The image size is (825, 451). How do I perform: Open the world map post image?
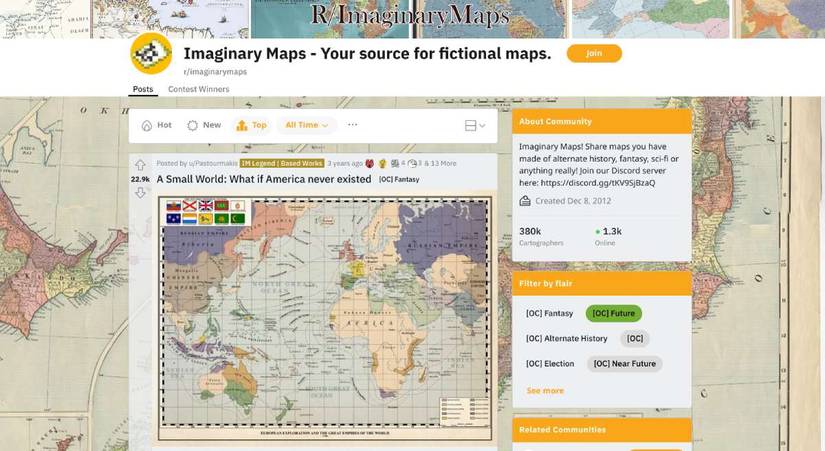tap(325, 319)
